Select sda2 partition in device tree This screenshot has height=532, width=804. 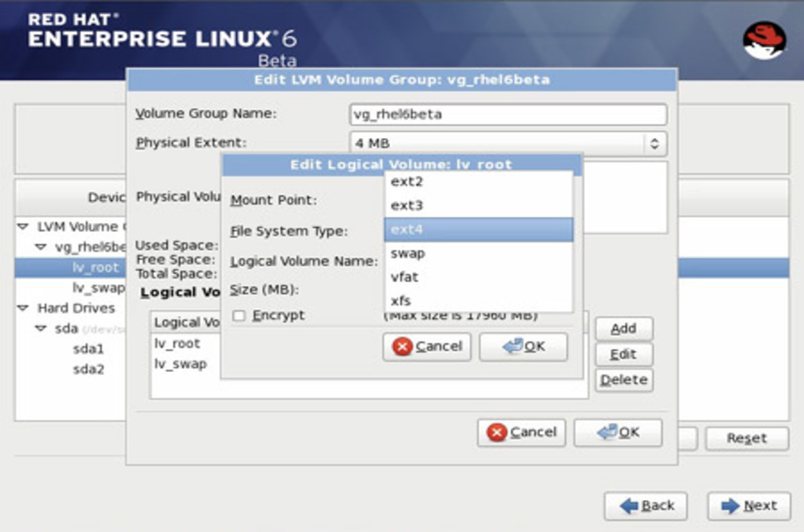(88, 369)
